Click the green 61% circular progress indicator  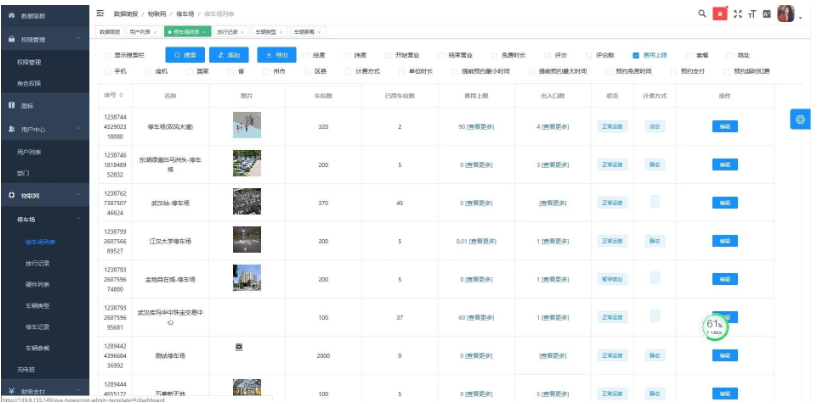pos(714,326)
